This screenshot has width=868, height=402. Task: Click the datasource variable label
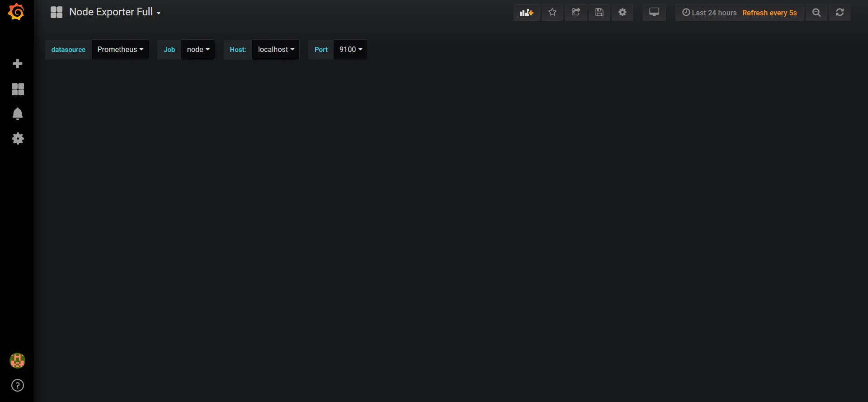point(68,50)
